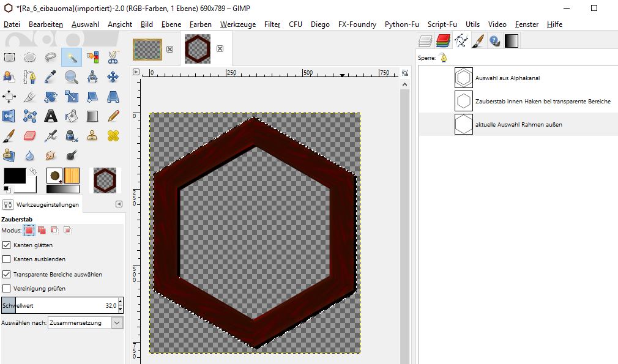Select the Zoom magnifier tool
Screen dimensions: 618x364
72,77
